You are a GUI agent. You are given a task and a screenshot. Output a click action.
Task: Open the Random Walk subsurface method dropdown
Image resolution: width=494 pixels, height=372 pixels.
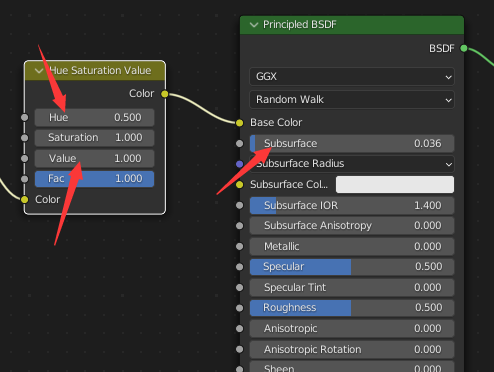pyautogui.click(x=352, y=100)
